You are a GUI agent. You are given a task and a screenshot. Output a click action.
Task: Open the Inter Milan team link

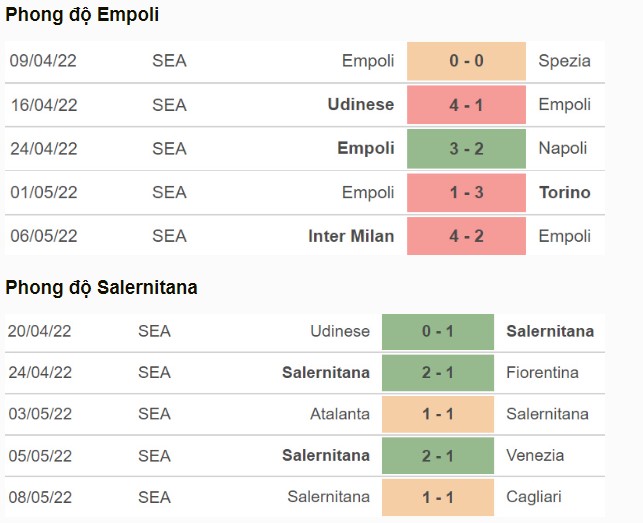coord(351,236)
